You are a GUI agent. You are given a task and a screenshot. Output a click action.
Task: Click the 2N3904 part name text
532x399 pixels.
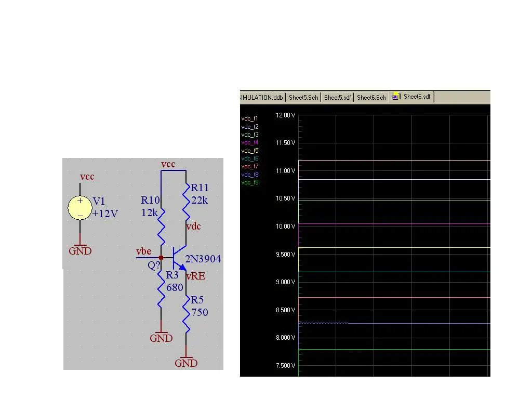[x=203, y=259]
